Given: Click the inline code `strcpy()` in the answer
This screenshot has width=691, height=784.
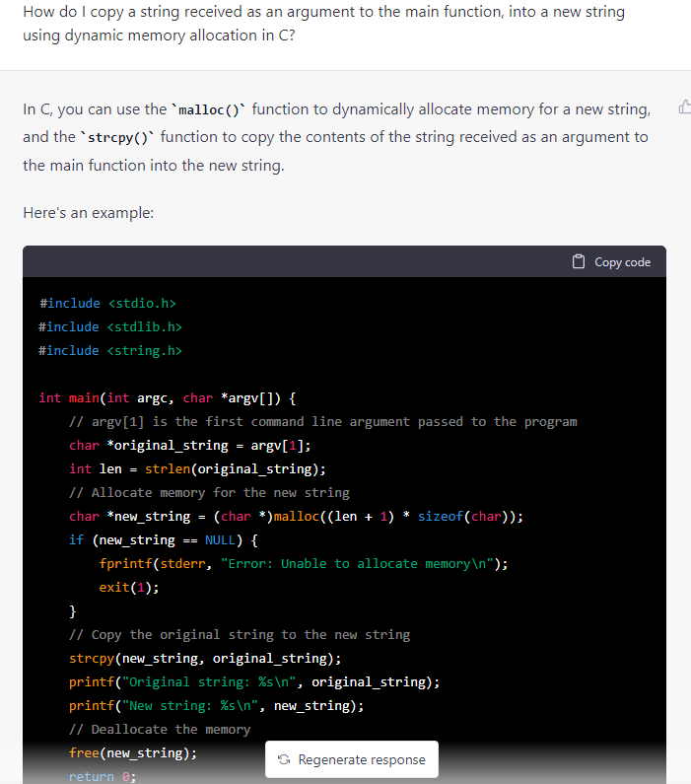Looking at the screenshot, I should click(x=117, y=137).
